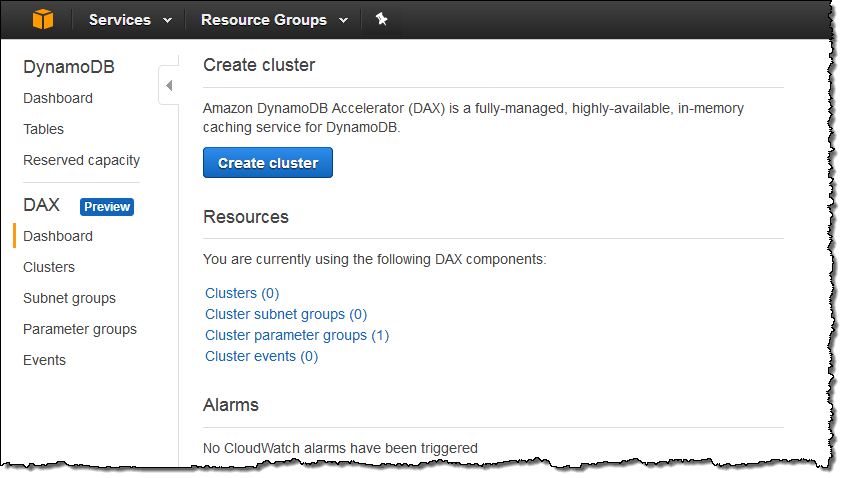Expand the Resource Groups dropdown
Image resolution: width=845 pixels, height=478 pixels.
pyautogui.click(x=274, y=20)
